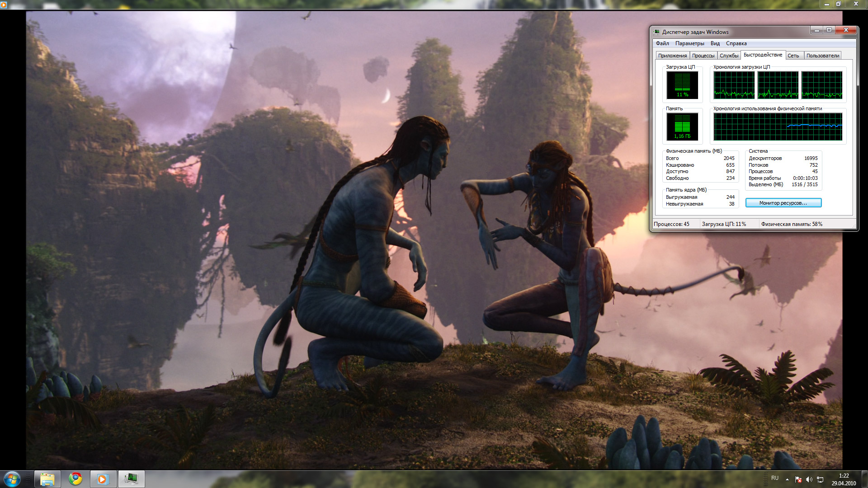Image resolution: width=868 pixels, height=488 pixels.
Task: Open the Вид menu
Action: pos(715,43)
